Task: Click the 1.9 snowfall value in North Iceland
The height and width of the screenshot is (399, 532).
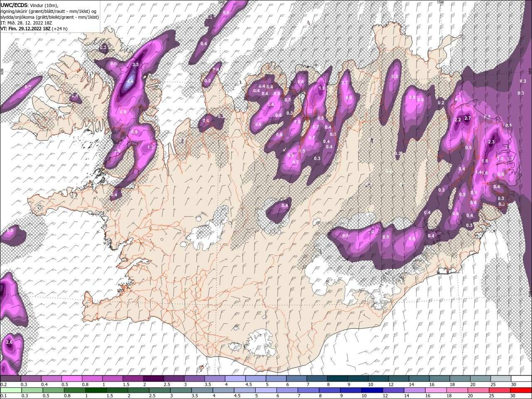Action: tap(322, 88)
